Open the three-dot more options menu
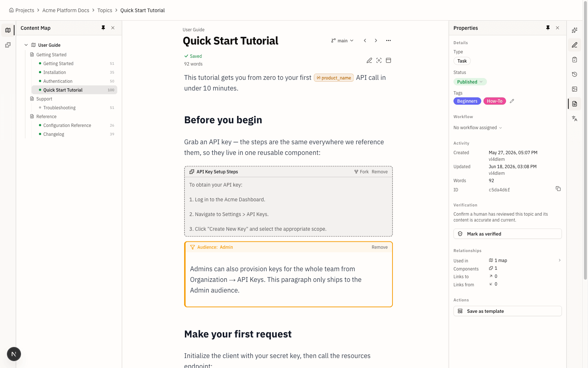Screen dimensions: 588x368 pyautogui.click(x=388, y=40)
